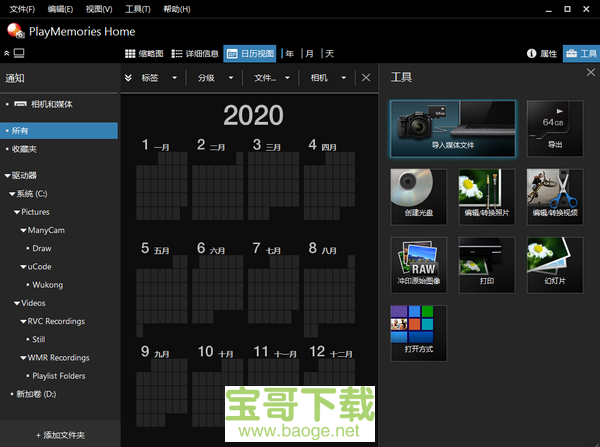Image resolution: width=600 pixels, height=447 pixels.
Task: Select the Wukong folder in tree
Action: click(47, 285)
